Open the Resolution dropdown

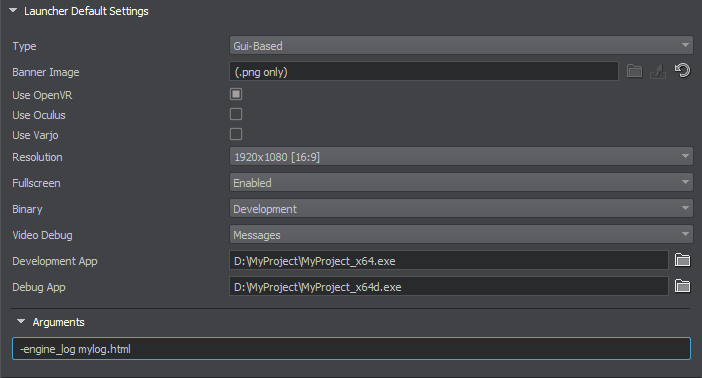(461, 157)
